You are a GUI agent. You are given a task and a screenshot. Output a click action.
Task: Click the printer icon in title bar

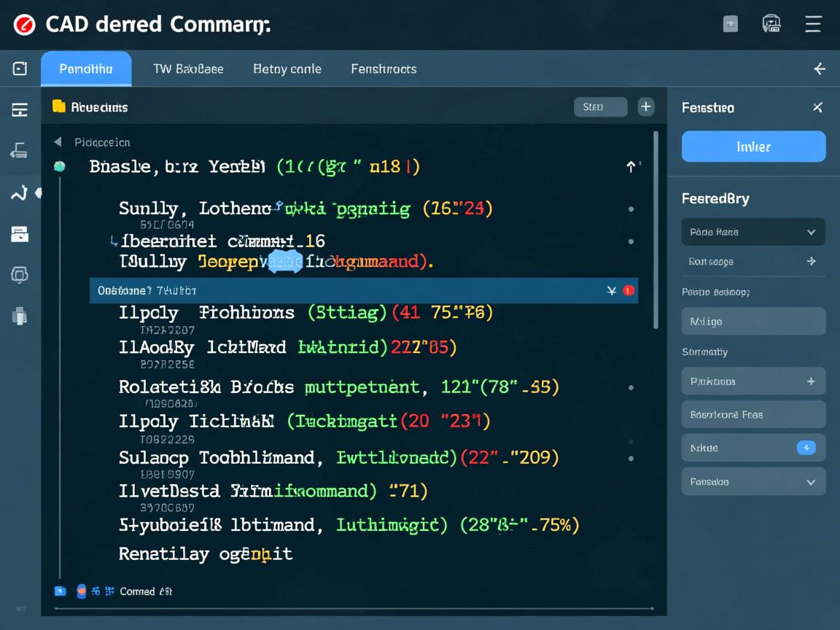[771, 24]
